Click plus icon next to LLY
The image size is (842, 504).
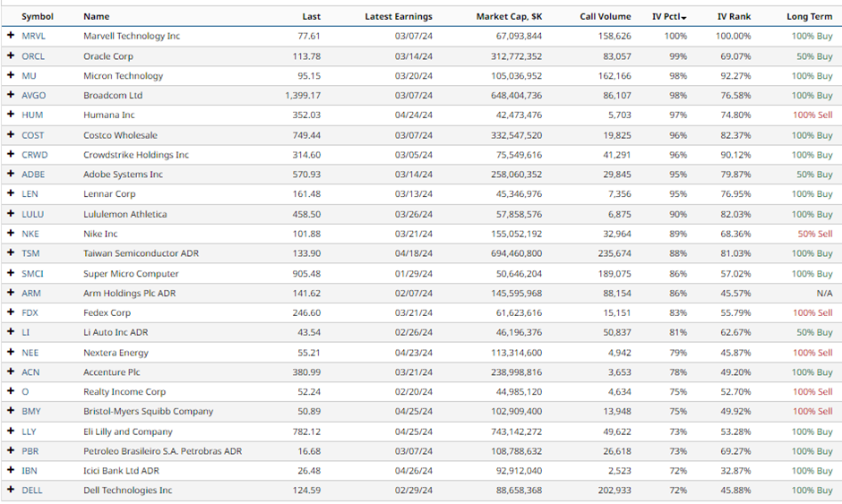(x=11, y=431)
